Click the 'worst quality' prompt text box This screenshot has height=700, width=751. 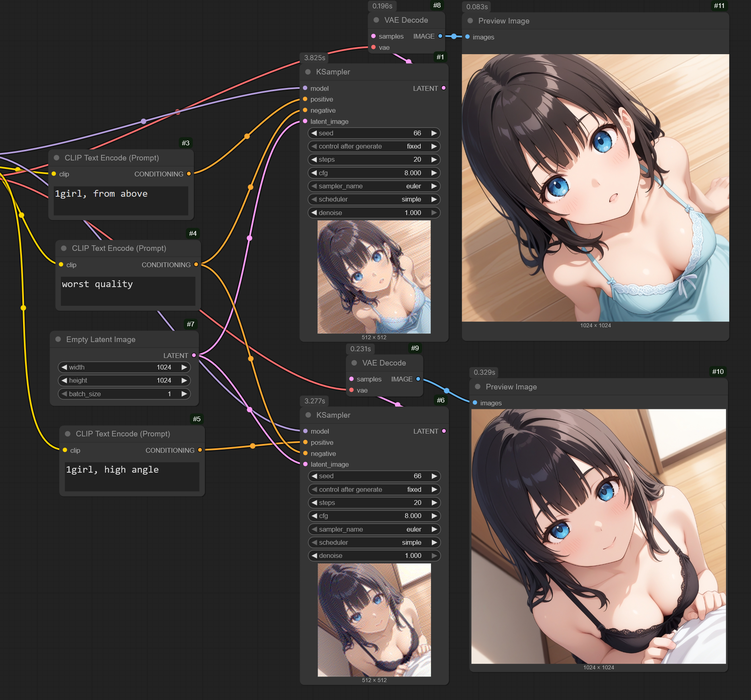[x=128, y=291]
